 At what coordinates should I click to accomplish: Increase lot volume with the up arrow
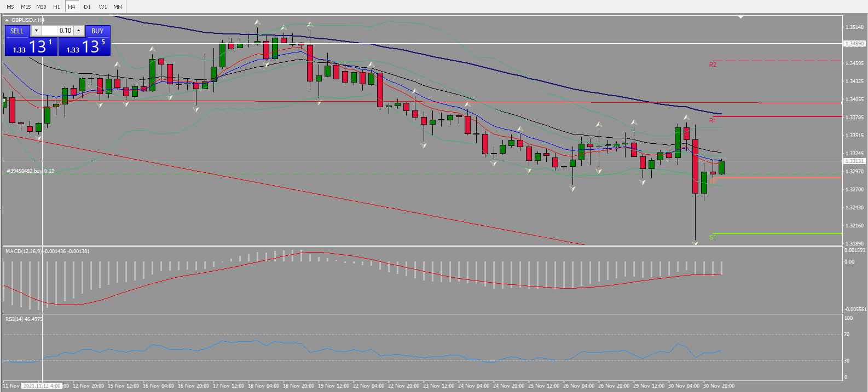tap(79, 31)
